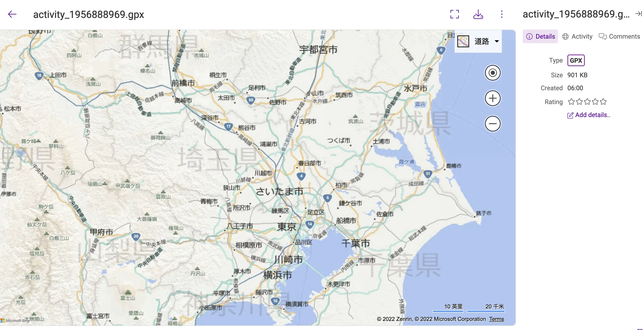The height and width of the screenshot is (330, 644).
Task: Click the Add details link
Action: (589, 115)
